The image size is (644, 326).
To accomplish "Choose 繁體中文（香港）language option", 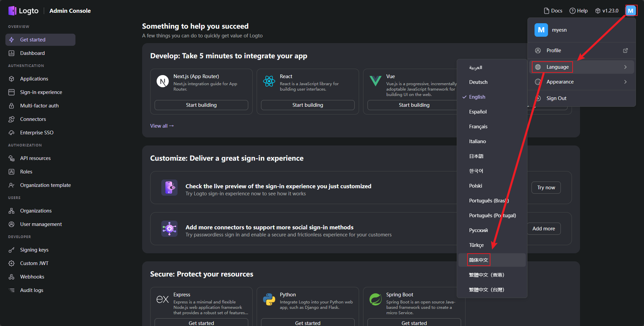I will [x=492, y=275].
